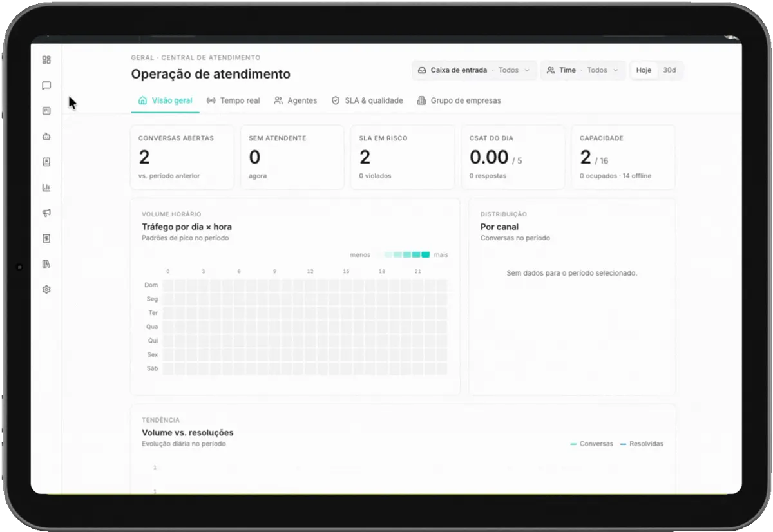Open the Grupo de empresas tab

point(459,100)
